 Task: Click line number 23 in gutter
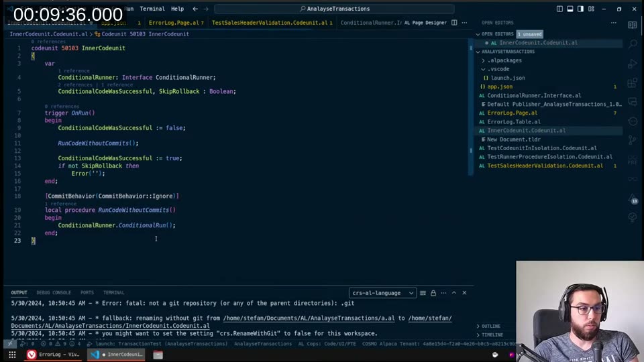click(x=17, y=241)
